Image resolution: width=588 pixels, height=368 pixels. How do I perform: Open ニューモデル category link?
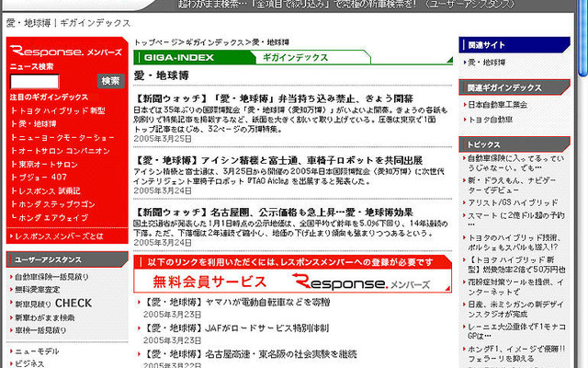tap(37, 351)
